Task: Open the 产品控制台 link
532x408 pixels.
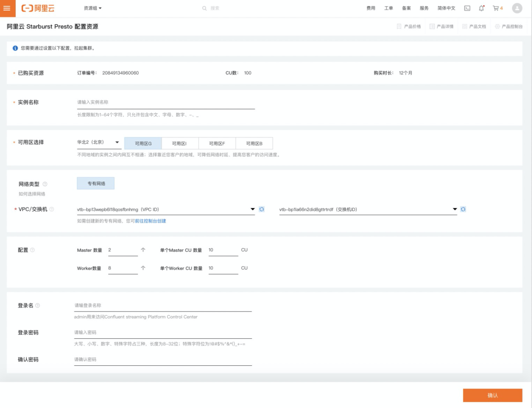Action: coord(509,27)
